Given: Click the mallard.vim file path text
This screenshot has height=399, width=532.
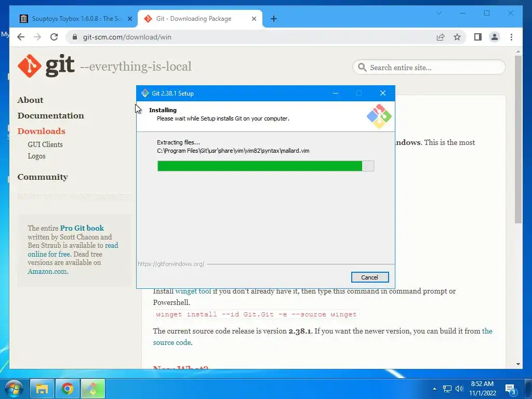Looking at the screenshot, I should click(x=233, y=151).
